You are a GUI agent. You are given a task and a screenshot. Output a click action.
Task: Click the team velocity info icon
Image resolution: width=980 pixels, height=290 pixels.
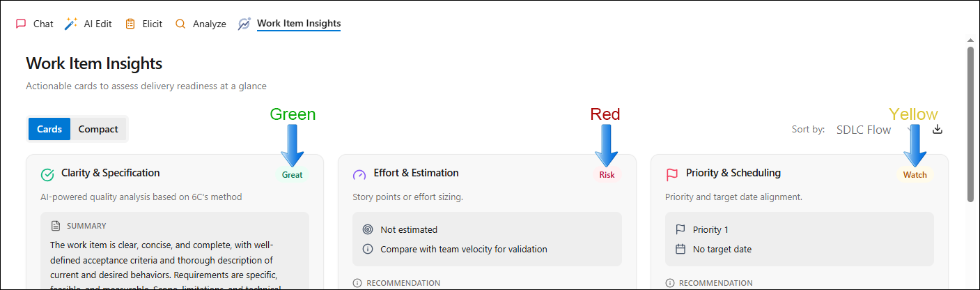pos(368,249)
